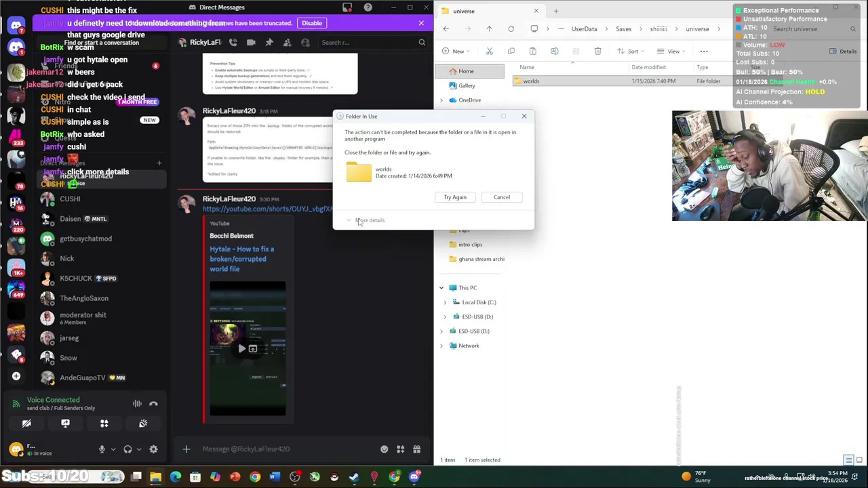
Task: Turn on camera in voice panel
Action: coord(26,424)
